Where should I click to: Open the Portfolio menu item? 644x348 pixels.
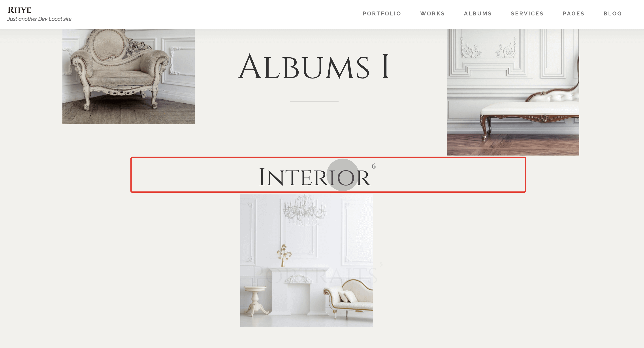point(382,13)
